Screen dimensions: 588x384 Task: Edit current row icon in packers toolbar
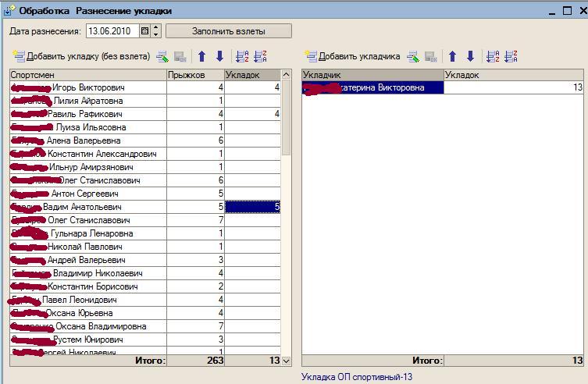[x=413, y=56]
